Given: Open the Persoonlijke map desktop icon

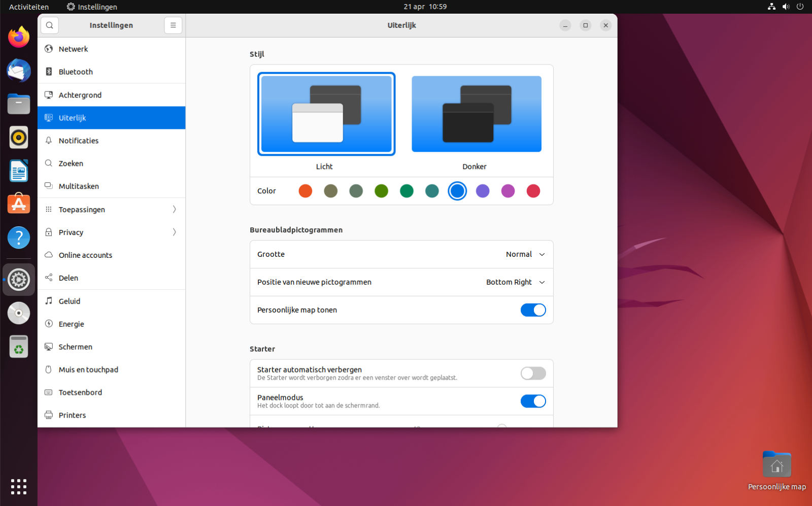Looking at the screenshot, I should tap(776, 465).
